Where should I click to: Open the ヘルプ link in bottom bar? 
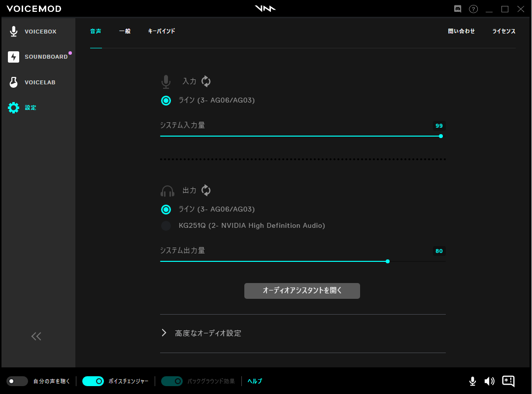click(255, 381)
